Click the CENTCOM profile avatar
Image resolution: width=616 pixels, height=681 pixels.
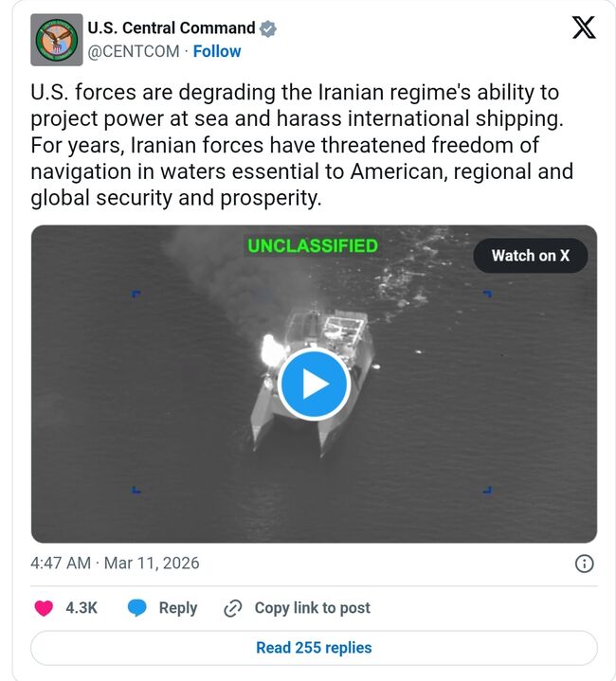(x=57, y=40)
